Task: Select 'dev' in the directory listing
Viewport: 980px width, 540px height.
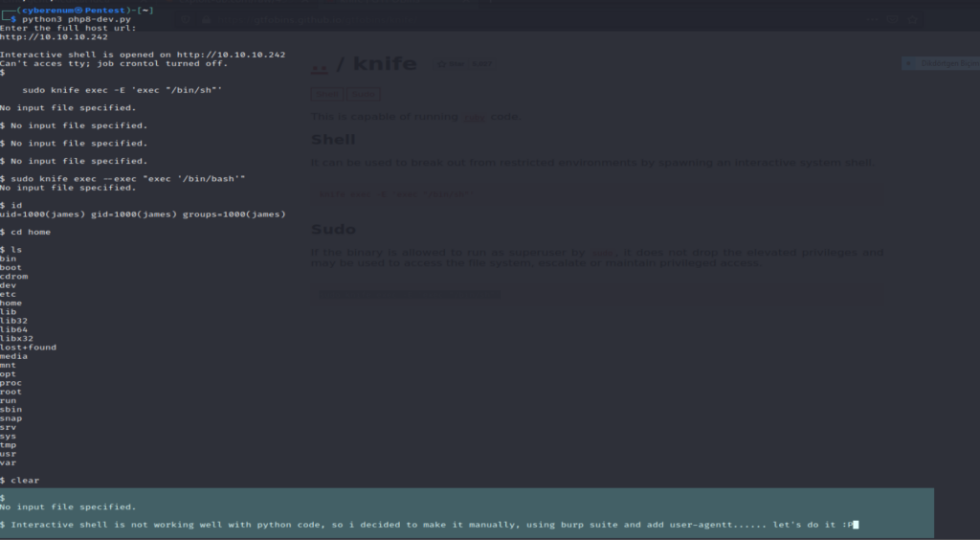Action: point(8,285)
